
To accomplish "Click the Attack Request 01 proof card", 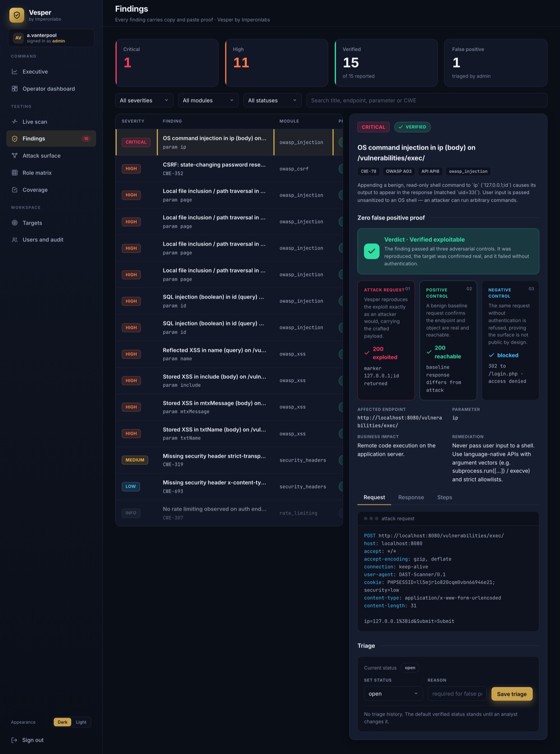I will click(x=386, y=340).
